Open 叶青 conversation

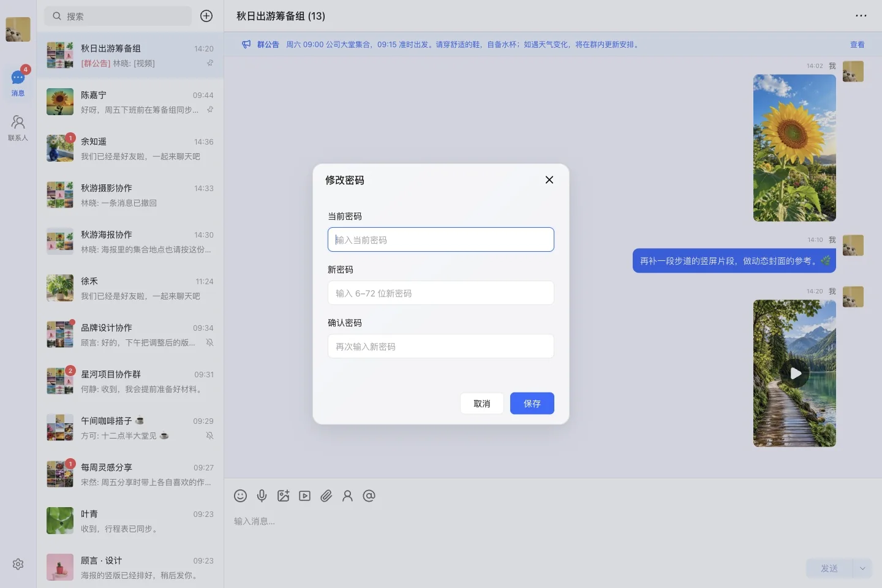pos(130,521)
